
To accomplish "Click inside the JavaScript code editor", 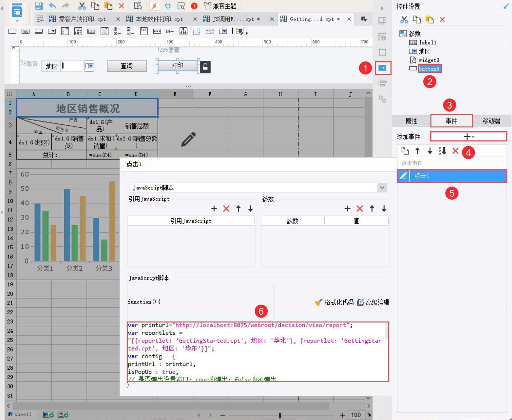I will coord(258,352).
